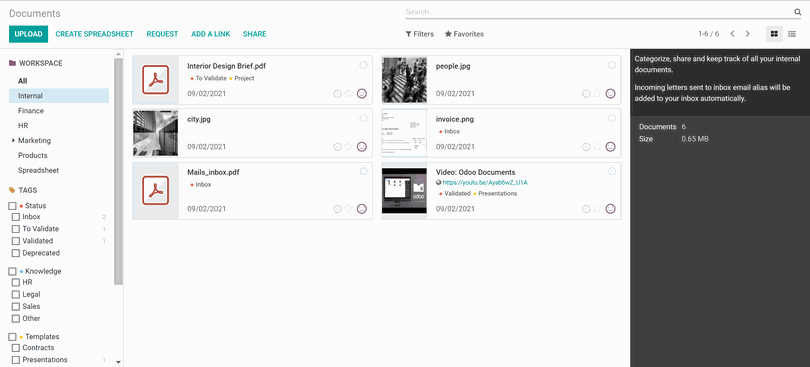This screenshot has width=810, height=367.
Task: Select the Video: Odoo Documents card circle
Action: click(x=612, y=172)
